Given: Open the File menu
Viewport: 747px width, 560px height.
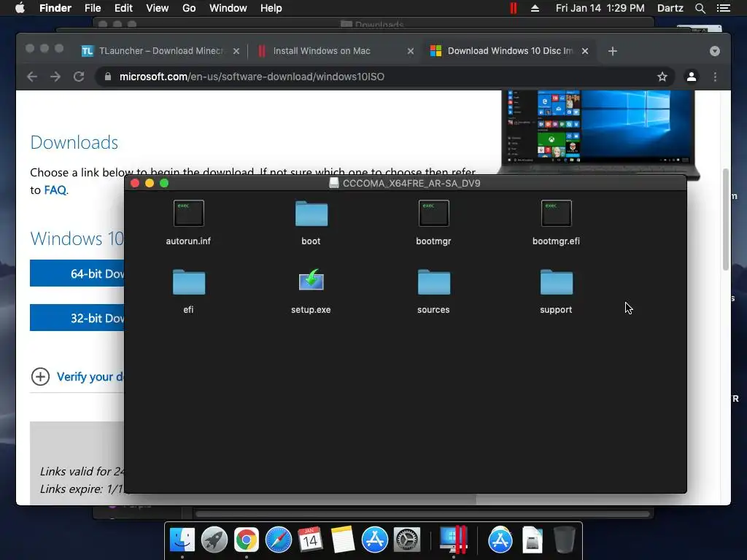Looking at the screenshot, I should 93,8.
